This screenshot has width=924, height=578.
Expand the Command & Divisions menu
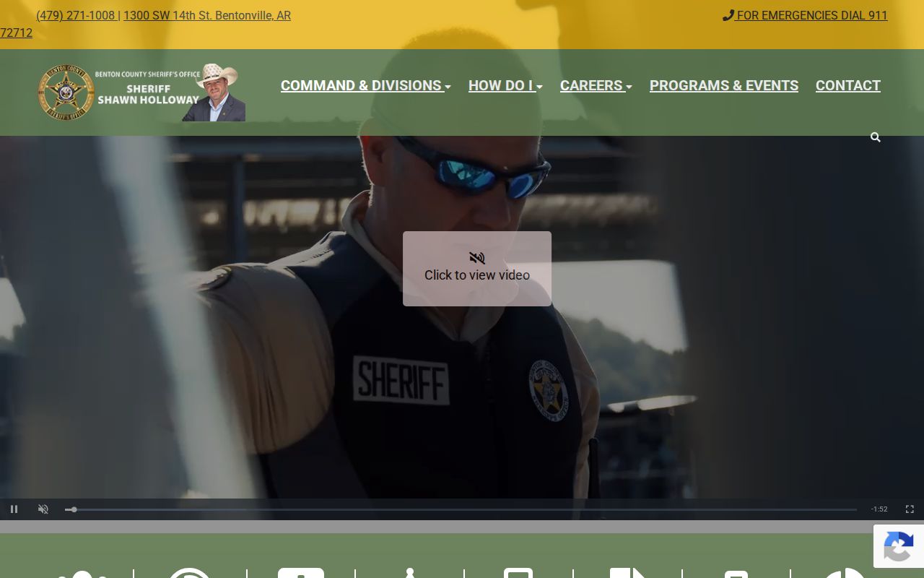click(x=366, y=85)
